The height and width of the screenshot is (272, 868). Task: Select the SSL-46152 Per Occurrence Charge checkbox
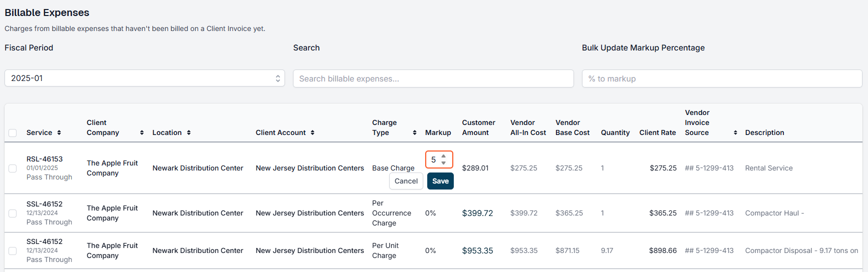click(13, 213)
